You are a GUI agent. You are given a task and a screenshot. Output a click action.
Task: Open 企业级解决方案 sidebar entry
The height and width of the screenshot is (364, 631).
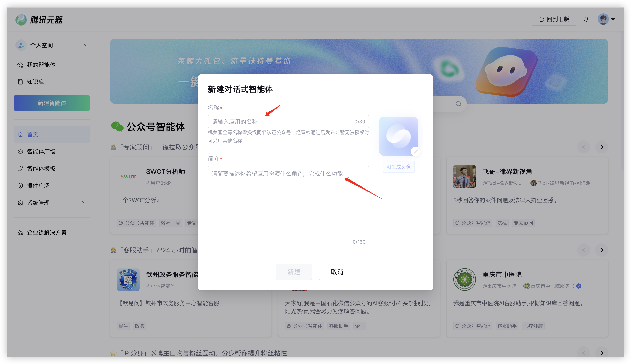46,232
